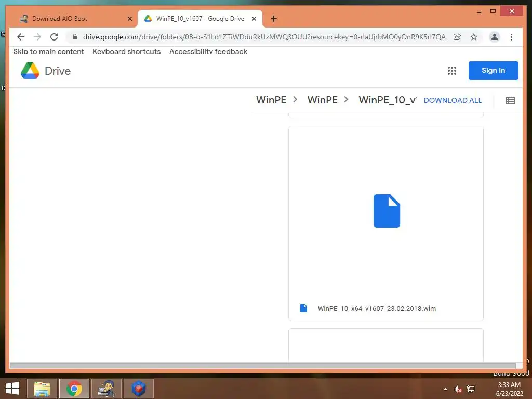Click small file icon beside WinPE_10_x64 filename
This screenshot has width=532, height=399.
(x=303, y=308)
